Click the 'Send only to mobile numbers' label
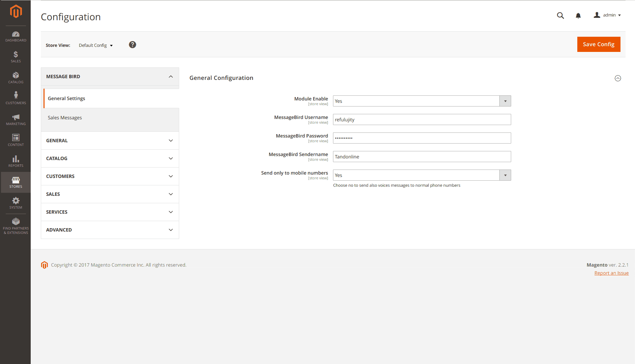This screenshot has width=635, height=364. point(295,173)
